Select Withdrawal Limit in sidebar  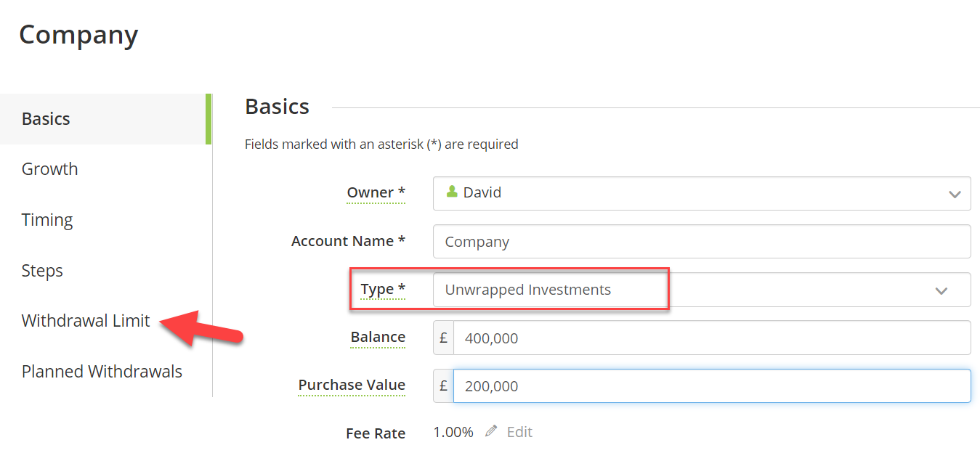coord(86,321)
